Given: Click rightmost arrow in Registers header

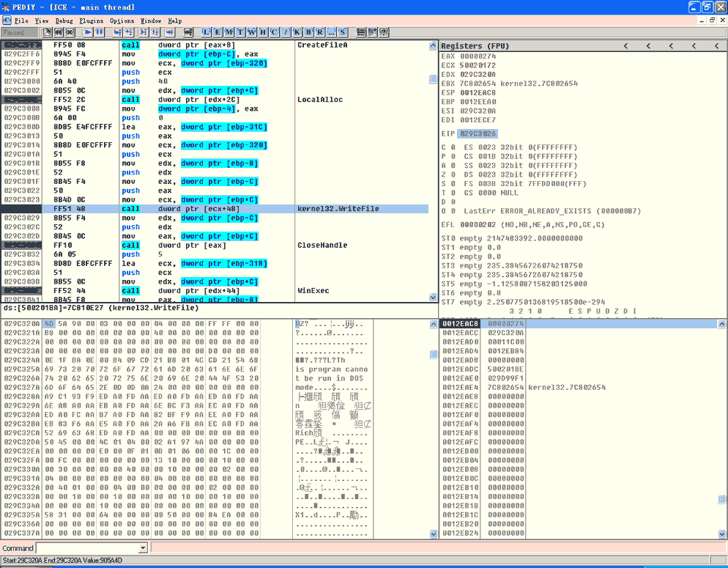Looking at the screenshot, I should pos(717,46).
